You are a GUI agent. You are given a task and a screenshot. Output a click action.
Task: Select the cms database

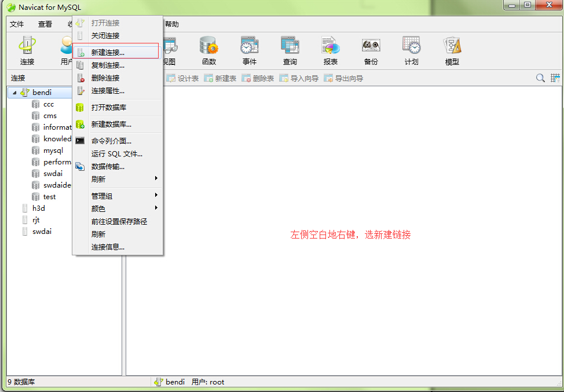[50, 116]
